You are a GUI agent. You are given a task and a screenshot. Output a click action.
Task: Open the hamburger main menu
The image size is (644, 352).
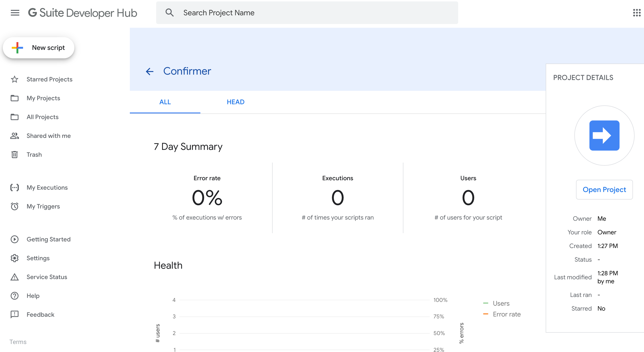click(15, 13)
